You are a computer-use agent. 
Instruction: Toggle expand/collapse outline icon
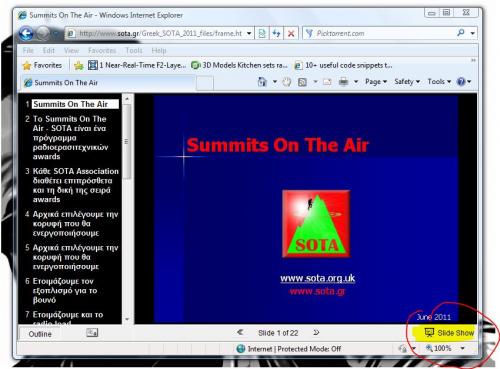[92, 333]
